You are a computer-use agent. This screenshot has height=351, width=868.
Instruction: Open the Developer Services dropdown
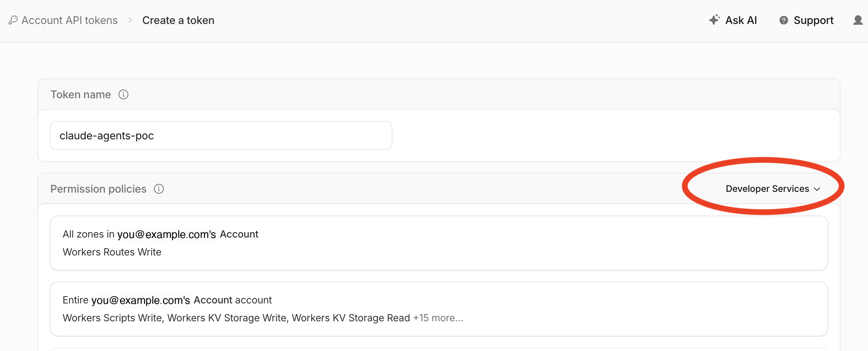(773, 189)
